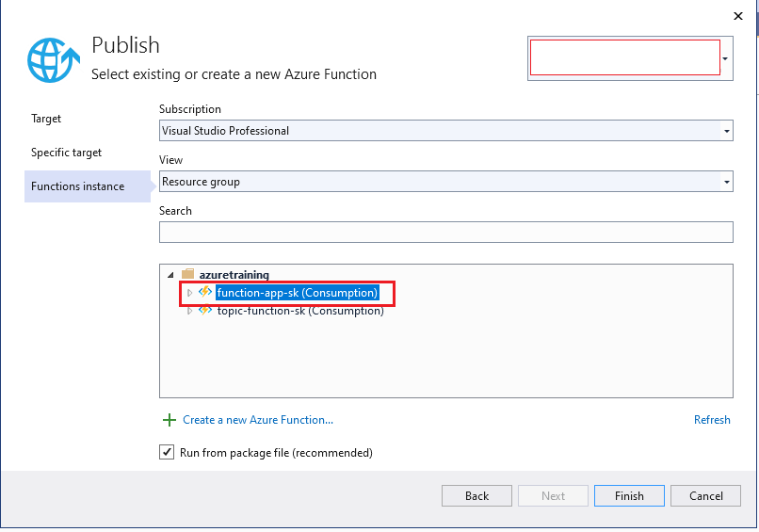This screenshot has width=759, height=532.
Task: Refresh the functions list
Action: click(x=711, y=420)
